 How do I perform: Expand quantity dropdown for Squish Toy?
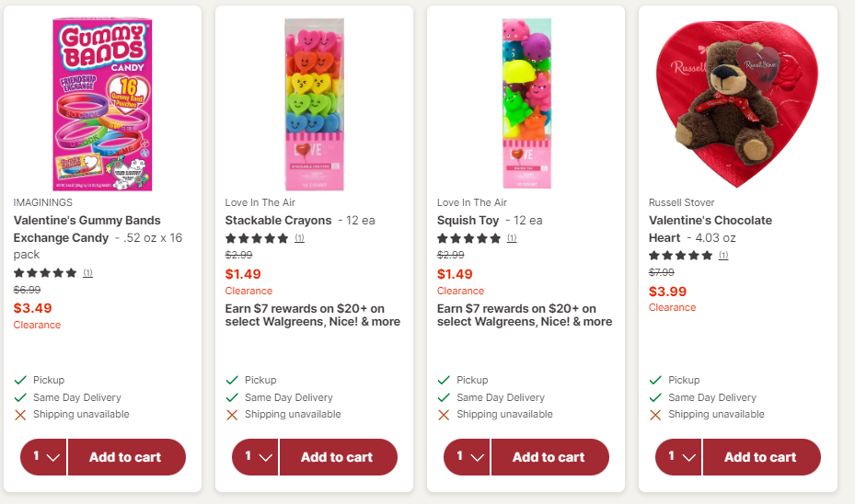[467, 456]
